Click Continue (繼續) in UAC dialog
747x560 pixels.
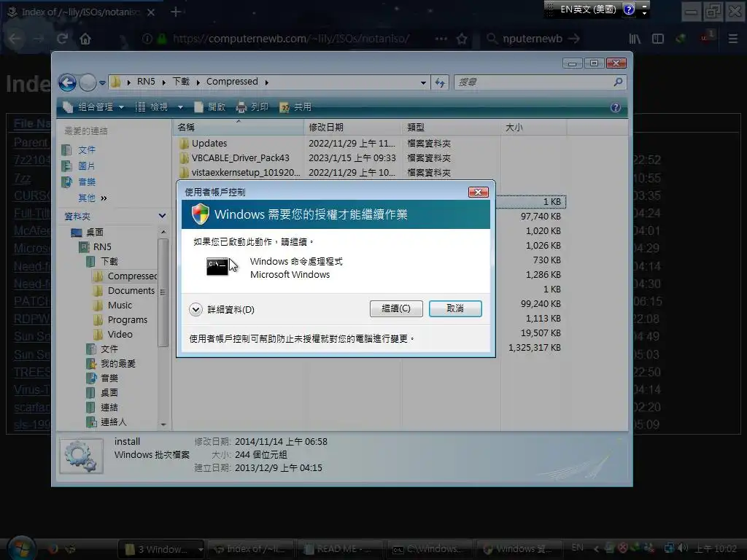(x=396, y=308)
